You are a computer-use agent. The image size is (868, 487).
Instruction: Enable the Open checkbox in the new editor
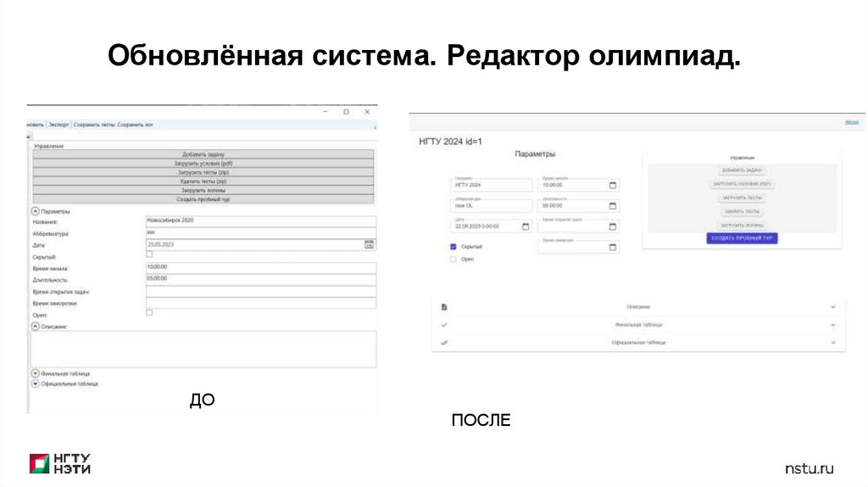tap(453, 260)
